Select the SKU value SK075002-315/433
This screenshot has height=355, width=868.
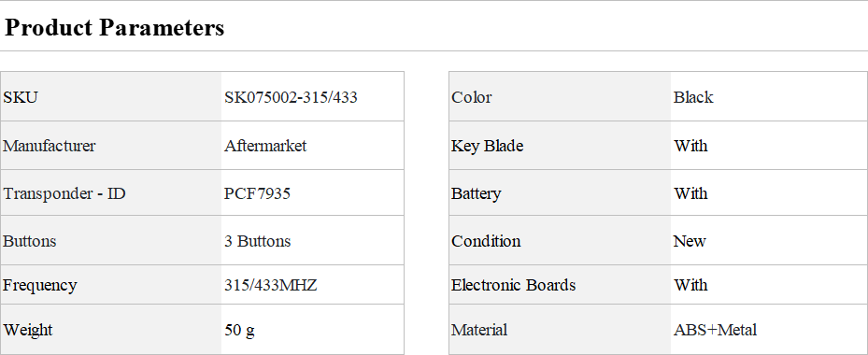[x=291, y=97]
